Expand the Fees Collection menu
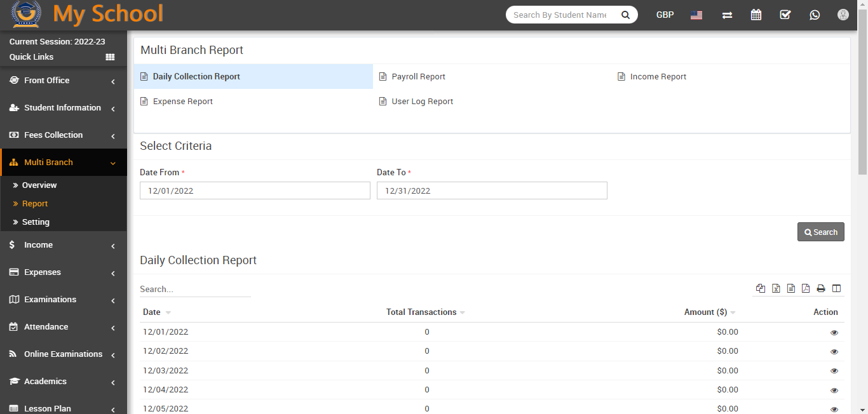The image size is (868, 414). tap(64, 135)
